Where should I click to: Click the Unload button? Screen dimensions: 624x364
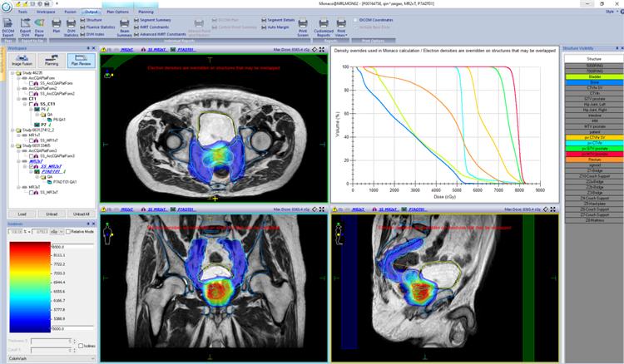(52, 214)
